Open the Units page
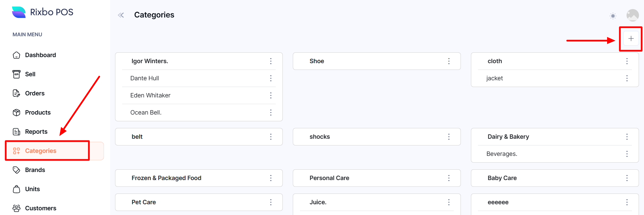The height and width of the screenshot is (215, 644). point(32,189)
